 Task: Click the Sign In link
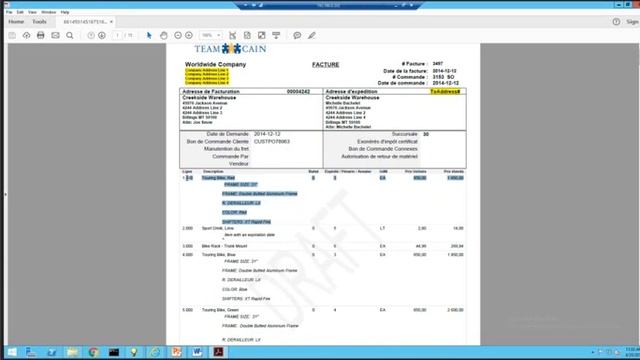pyautogui.click(x=632, y=22)
